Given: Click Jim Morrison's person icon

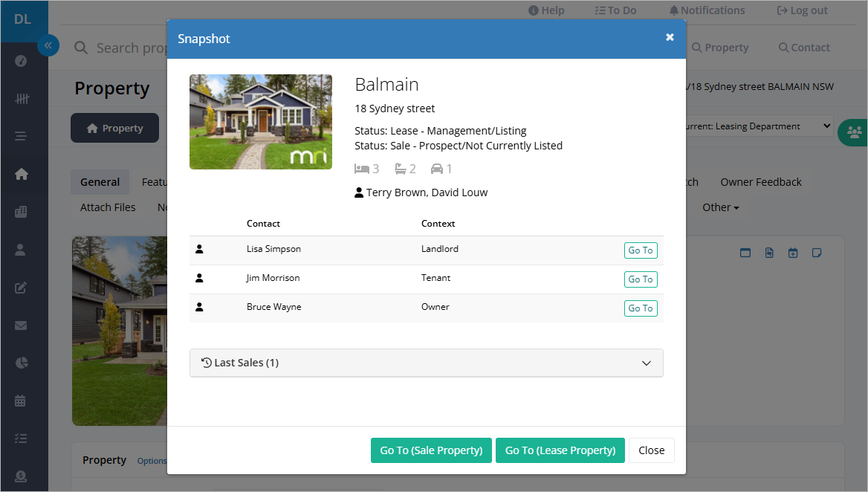Looking at the screenshot, I should coord(199,278).
